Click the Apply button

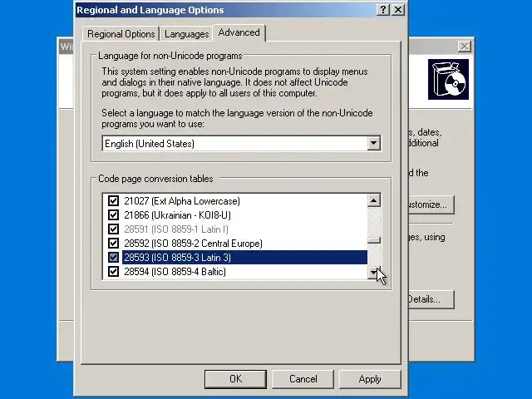pos(370,379)
